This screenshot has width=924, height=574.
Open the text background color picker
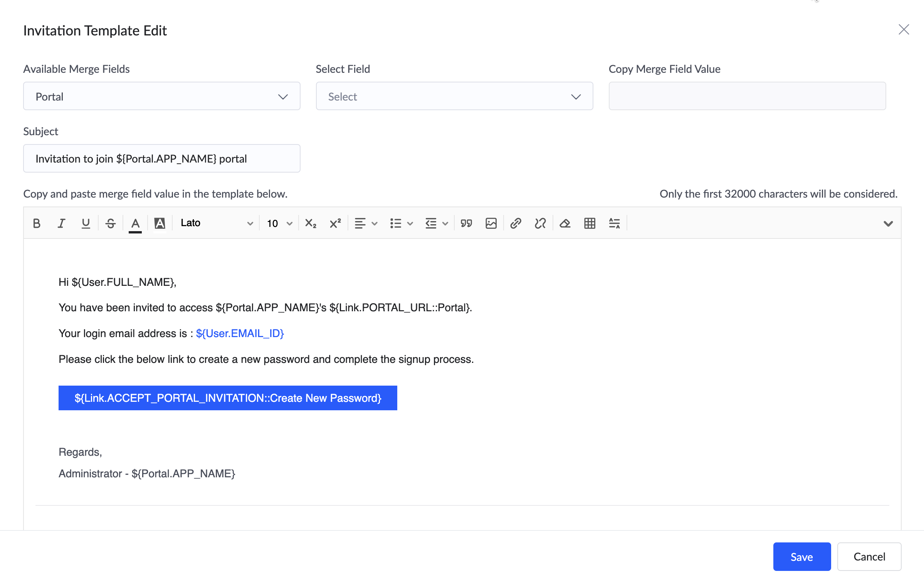(160, 223)
